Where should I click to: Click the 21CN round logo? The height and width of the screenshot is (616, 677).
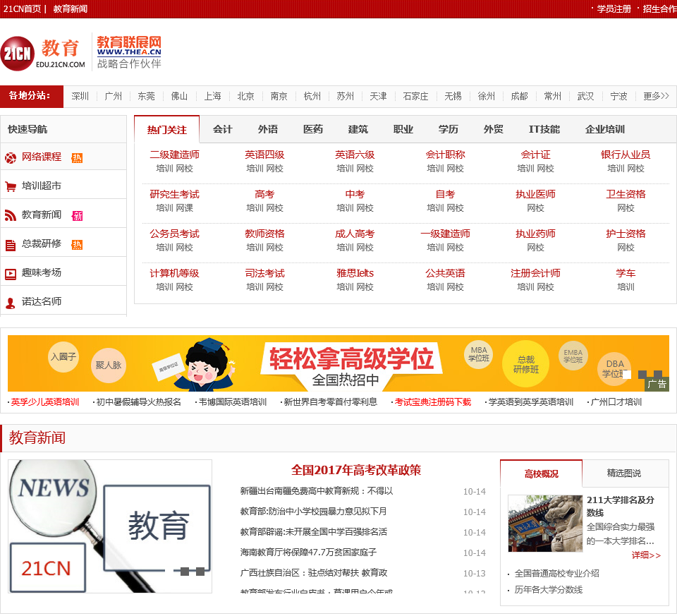[17, 54]
